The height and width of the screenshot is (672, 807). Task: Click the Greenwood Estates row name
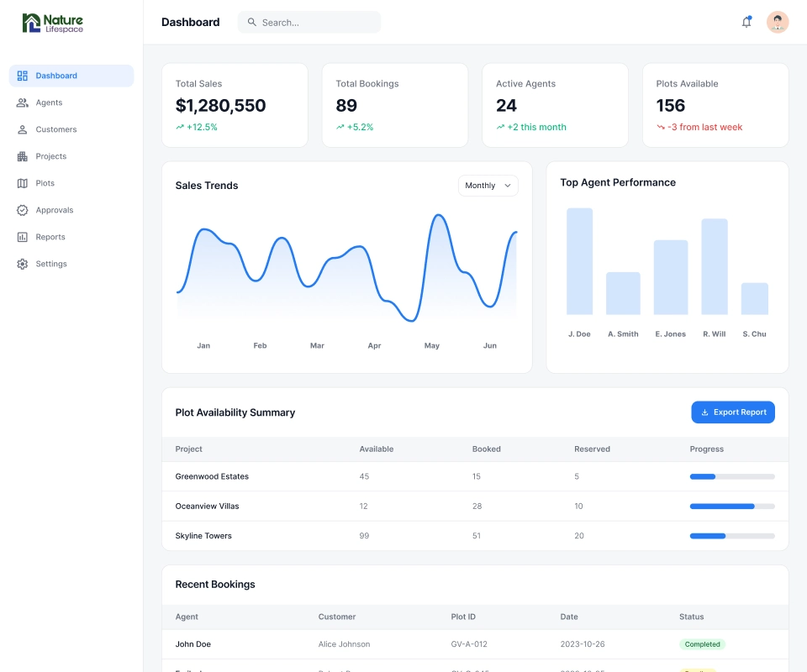212,476
